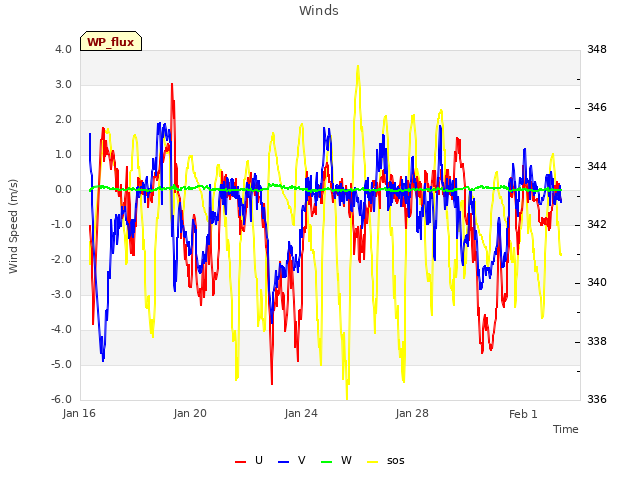Click the 344 right axis value
Screen dimensions: 640x480
tap(597, 167)
